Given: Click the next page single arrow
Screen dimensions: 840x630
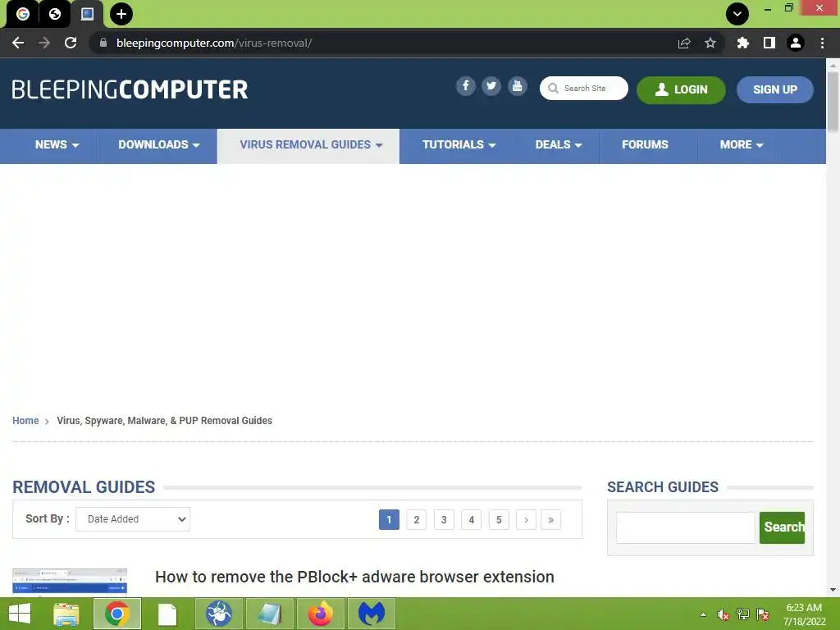Looking at the screenshot, I should pos(526,519).
